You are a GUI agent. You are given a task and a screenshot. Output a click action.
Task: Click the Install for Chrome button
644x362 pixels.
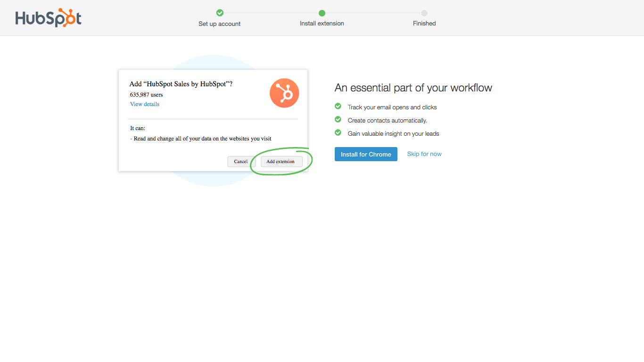click(366, 154)
